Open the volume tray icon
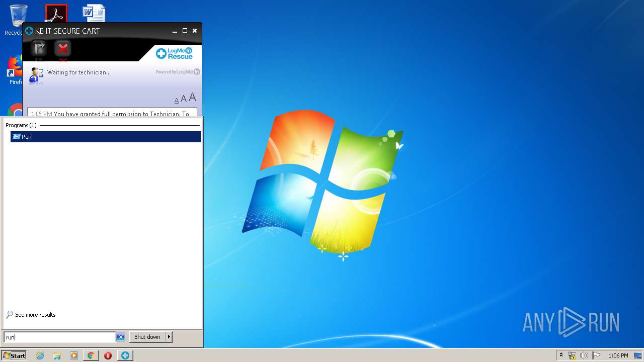This screenshot has width=644, height=362. click(584, 355)
